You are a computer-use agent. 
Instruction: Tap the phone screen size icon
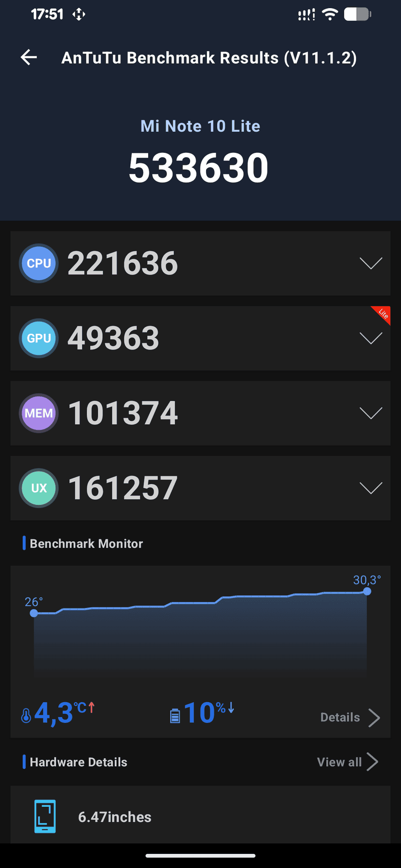[x=45, y=816]
